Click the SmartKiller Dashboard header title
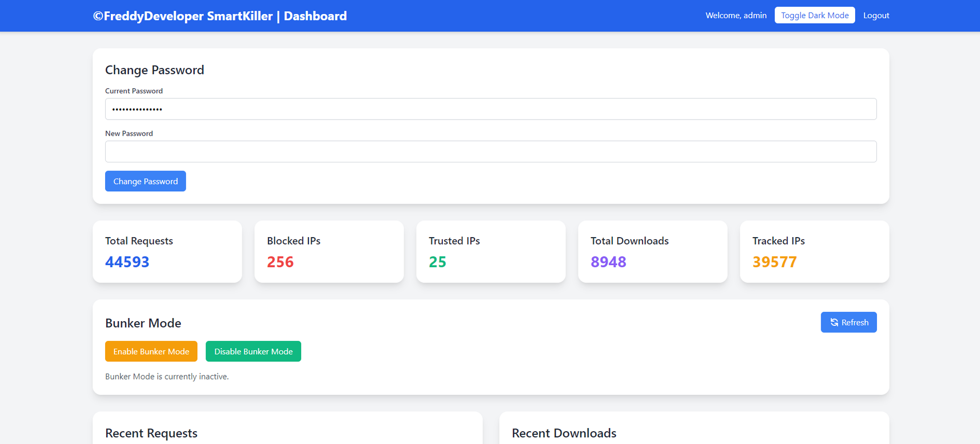 tap(220, 16)
